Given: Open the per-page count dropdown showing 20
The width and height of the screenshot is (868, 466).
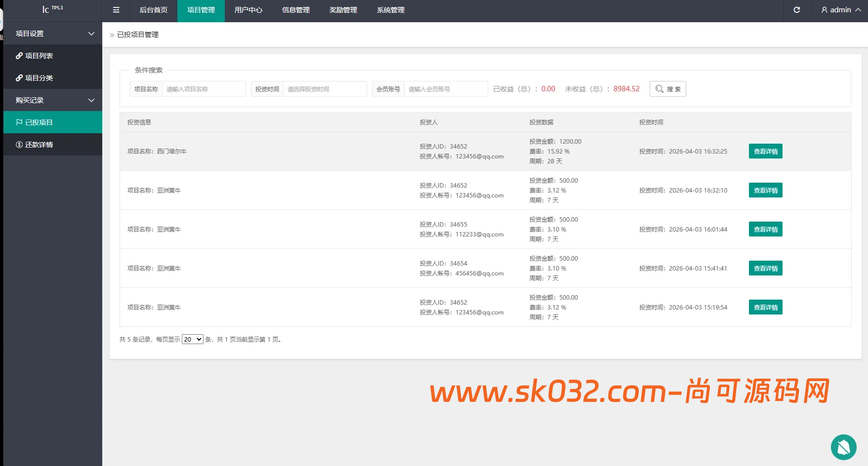Looking at the screenshot, I should (192, 339).
